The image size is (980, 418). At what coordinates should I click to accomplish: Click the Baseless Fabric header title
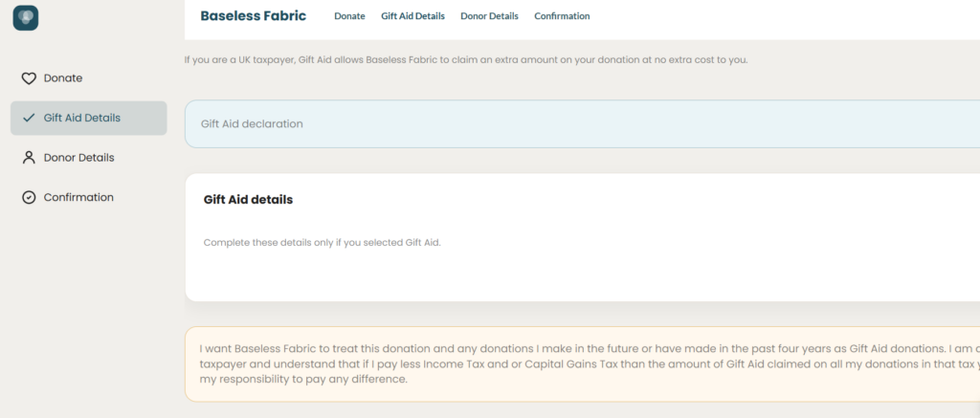(x=253, y=15)
